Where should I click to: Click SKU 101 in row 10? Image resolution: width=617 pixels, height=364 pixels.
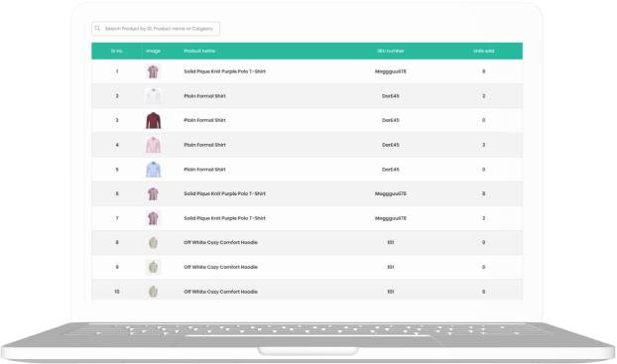pos(391,292)
